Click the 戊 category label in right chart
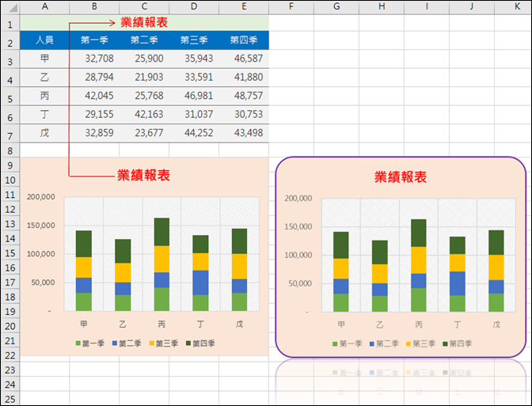The height and width of the screenshot is (406, 532). tap(496, 324)
